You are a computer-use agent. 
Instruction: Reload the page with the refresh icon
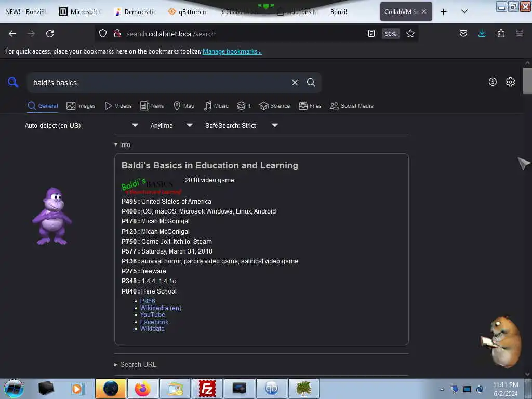[x=50, y=34]
